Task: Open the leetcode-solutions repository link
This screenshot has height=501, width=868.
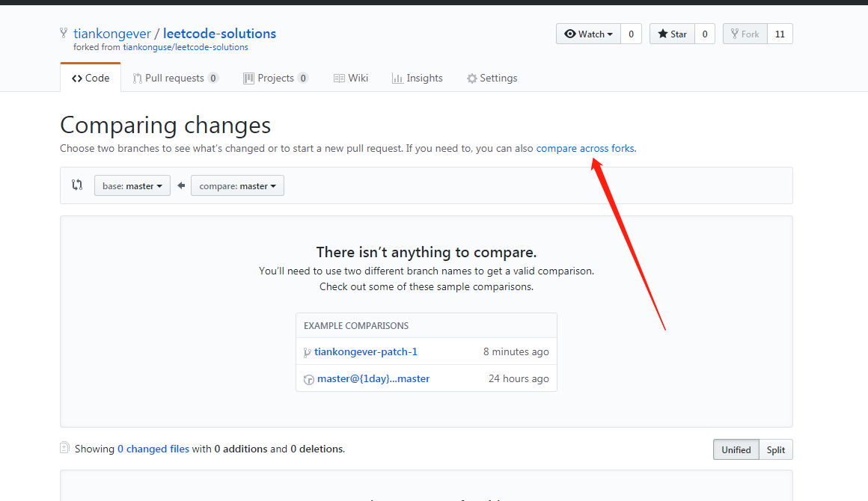Action: click(x=219, y=34)
